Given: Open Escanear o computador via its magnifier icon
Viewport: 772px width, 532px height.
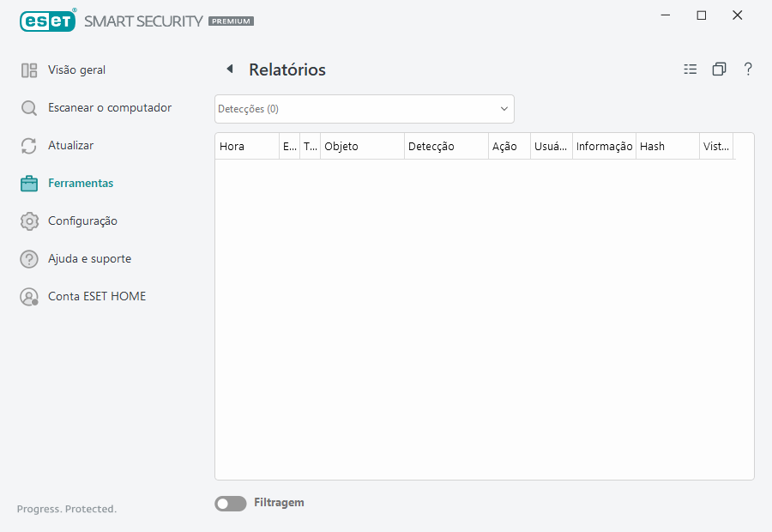Looking at the screenshot, I should click(28, 107).
